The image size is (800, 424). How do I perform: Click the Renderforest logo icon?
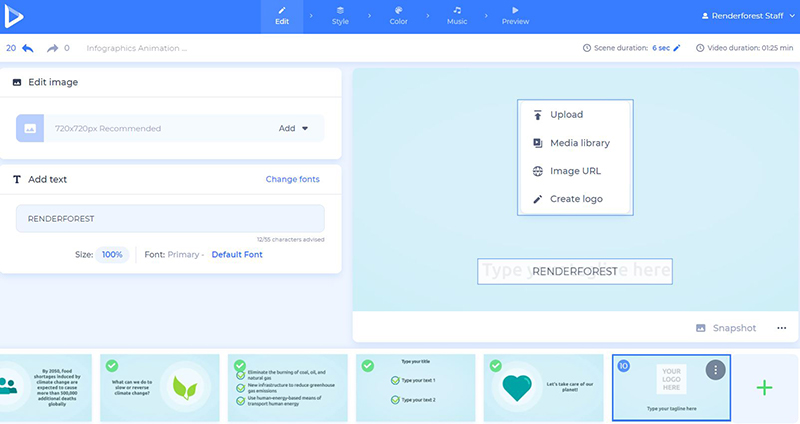(13, 16)
